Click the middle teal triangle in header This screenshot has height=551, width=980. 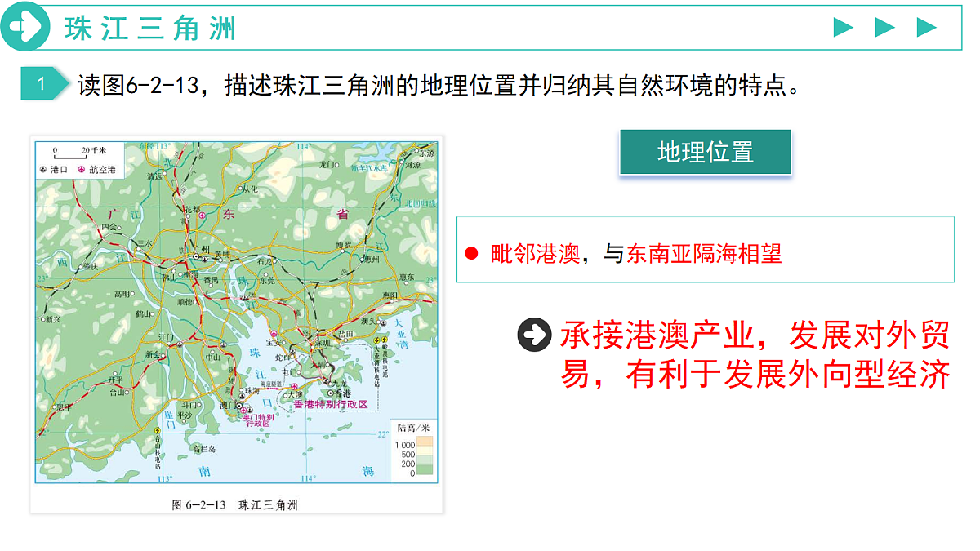[x=884, y=27]
